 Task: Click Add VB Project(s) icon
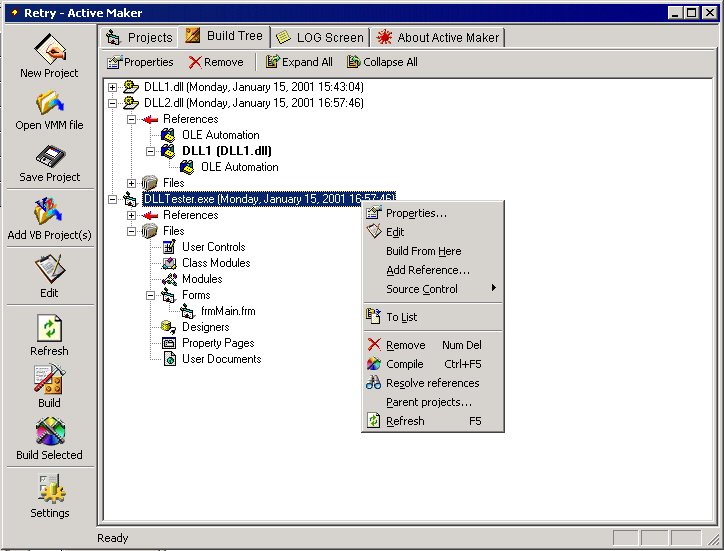coord(49,212)
